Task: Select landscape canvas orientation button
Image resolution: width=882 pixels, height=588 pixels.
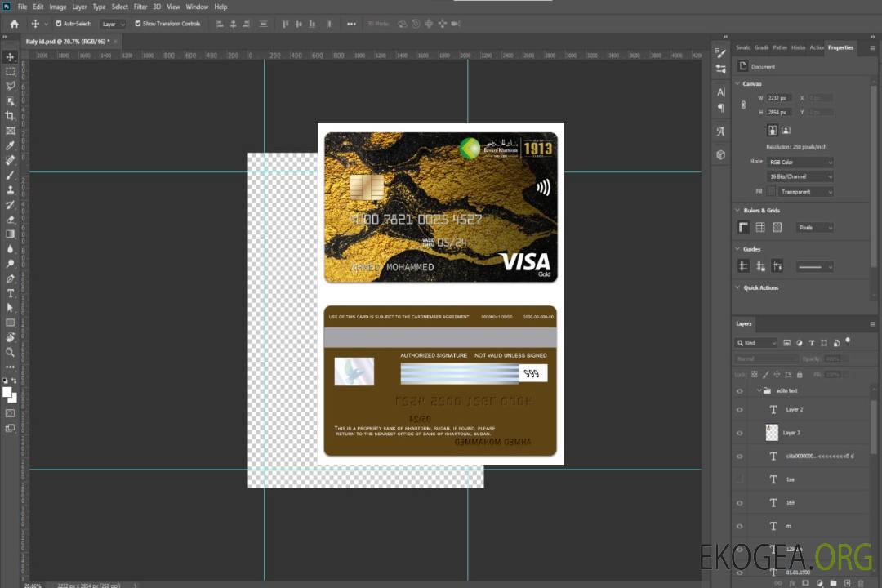Action: coord(786,131)
